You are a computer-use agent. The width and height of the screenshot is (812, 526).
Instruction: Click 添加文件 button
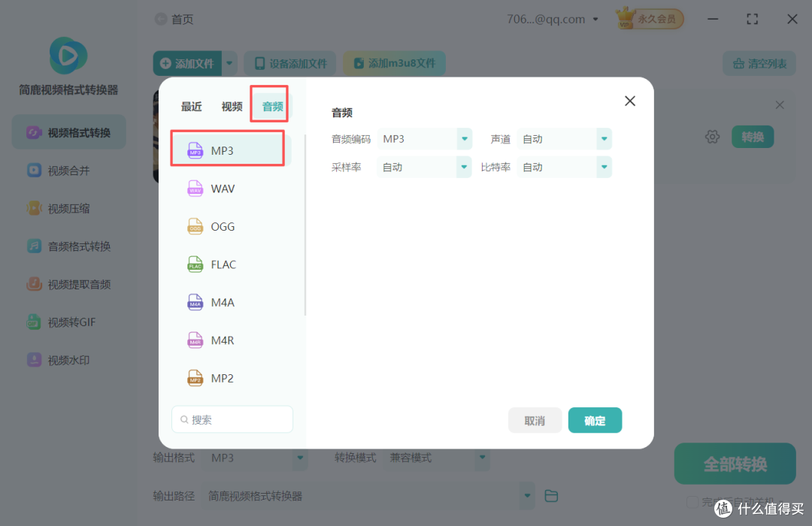187,63
